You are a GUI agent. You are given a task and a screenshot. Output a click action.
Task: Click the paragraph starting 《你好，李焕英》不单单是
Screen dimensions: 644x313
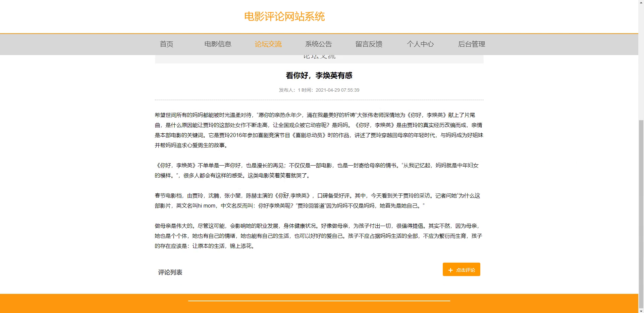coord(319,170)
